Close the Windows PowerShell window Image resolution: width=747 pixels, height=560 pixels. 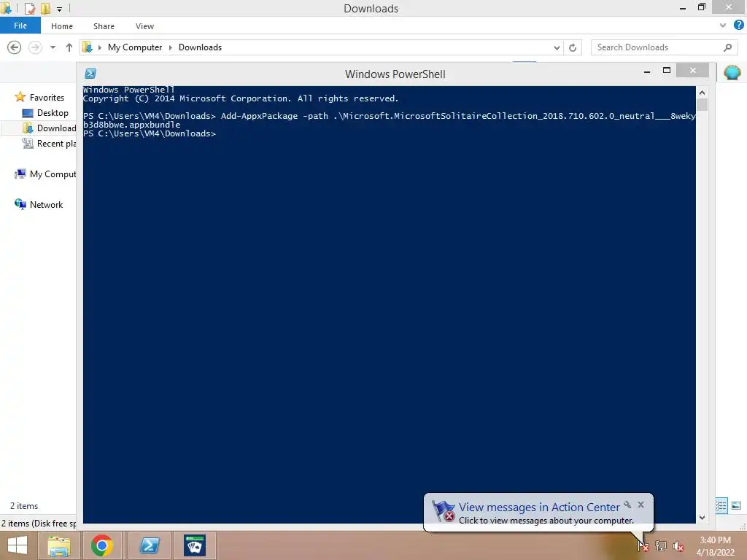click(x=693, y=71)
